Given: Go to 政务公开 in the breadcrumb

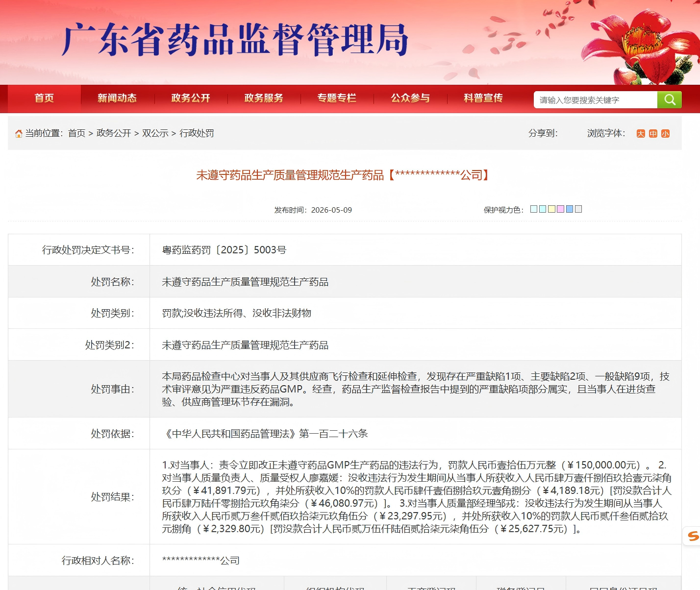Looking at the screenshot, I should tap(114, 133).
